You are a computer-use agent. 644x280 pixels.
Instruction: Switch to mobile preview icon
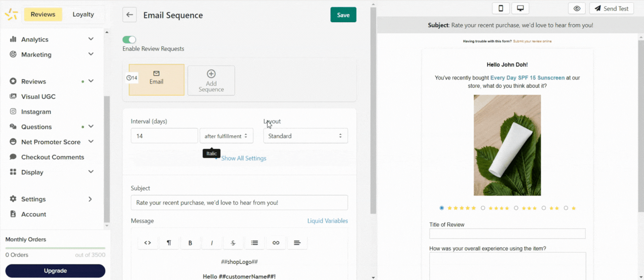(501, 9)
